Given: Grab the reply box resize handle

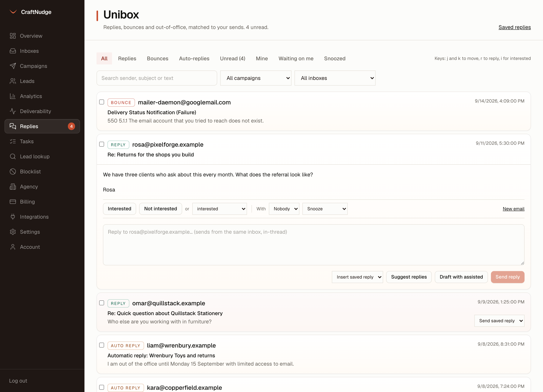Looking at the screenshot, I should (522, 263).
